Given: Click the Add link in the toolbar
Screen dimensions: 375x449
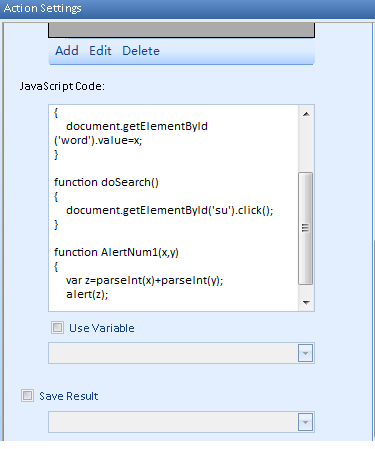Looking at the screenshot, I should [67, 51].
